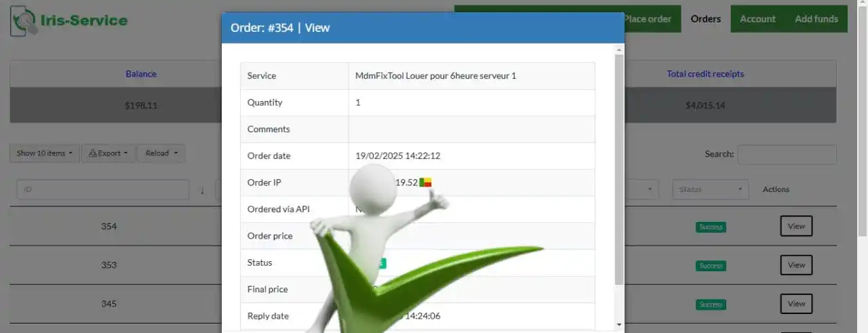
Task: Click the Iris-Service logo
Action: tap(68, 20)
